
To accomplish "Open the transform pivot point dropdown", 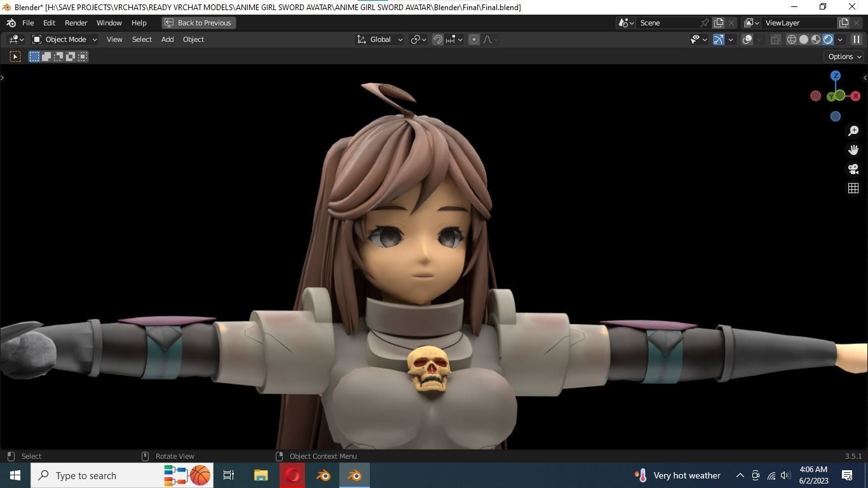I will 416,39.
